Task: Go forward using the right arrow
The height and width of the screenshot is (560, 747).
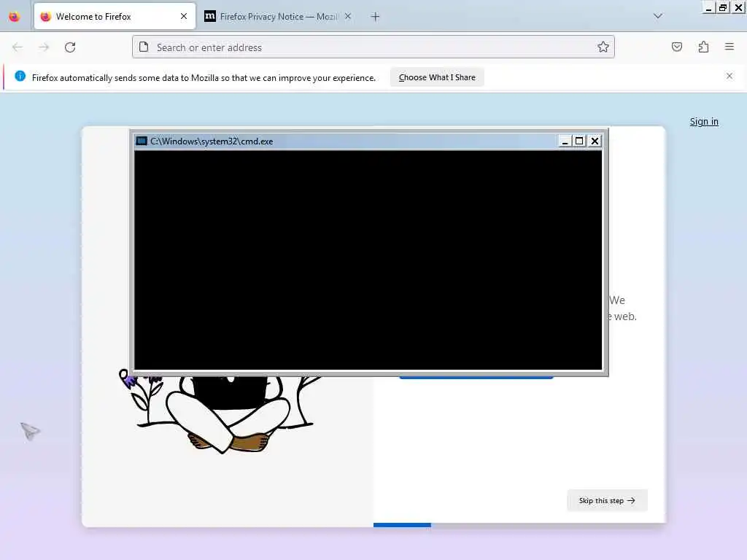Action: pos(44,47)
